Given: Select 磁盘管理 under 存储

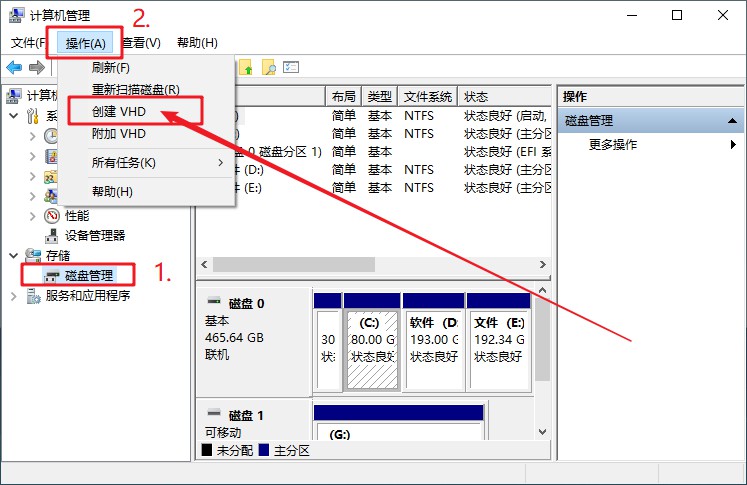Looking at the screenshot, I should 89,275.
